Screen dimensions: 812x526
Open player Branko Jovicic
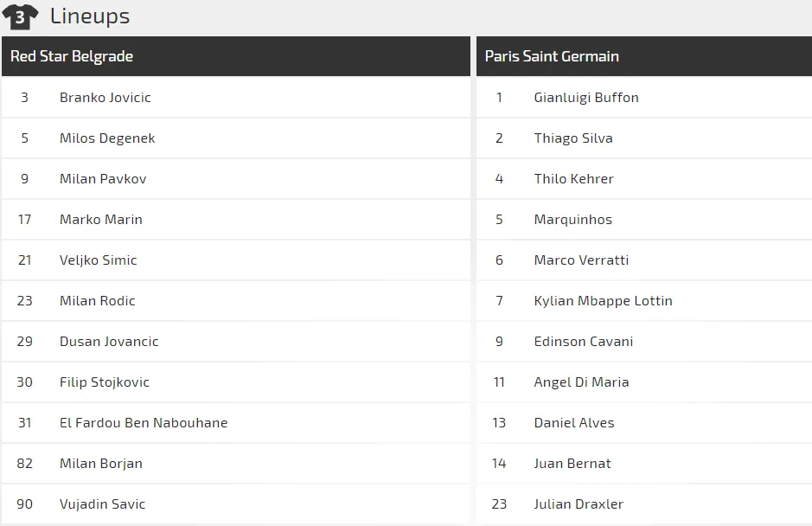pyautogui.click(x=105, y=98)
